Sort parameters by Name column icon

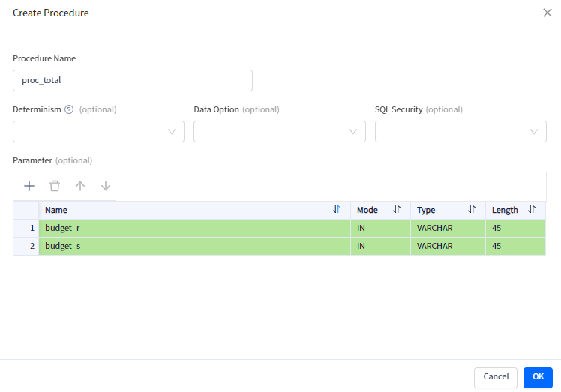(337, 210)
